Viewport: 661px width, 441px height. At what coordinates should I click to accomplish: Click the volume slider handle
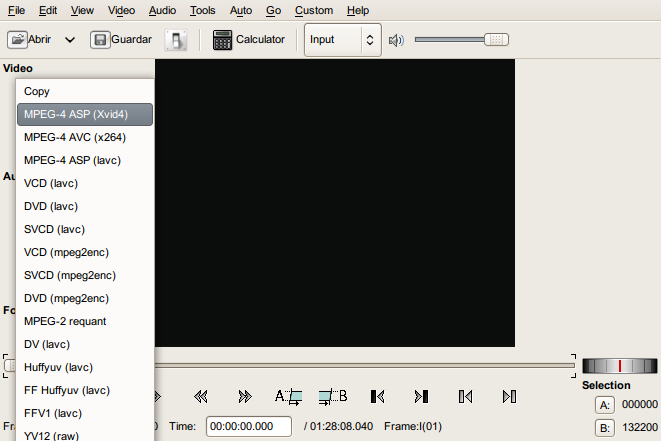pyautogui.click(x=496, y=40)
